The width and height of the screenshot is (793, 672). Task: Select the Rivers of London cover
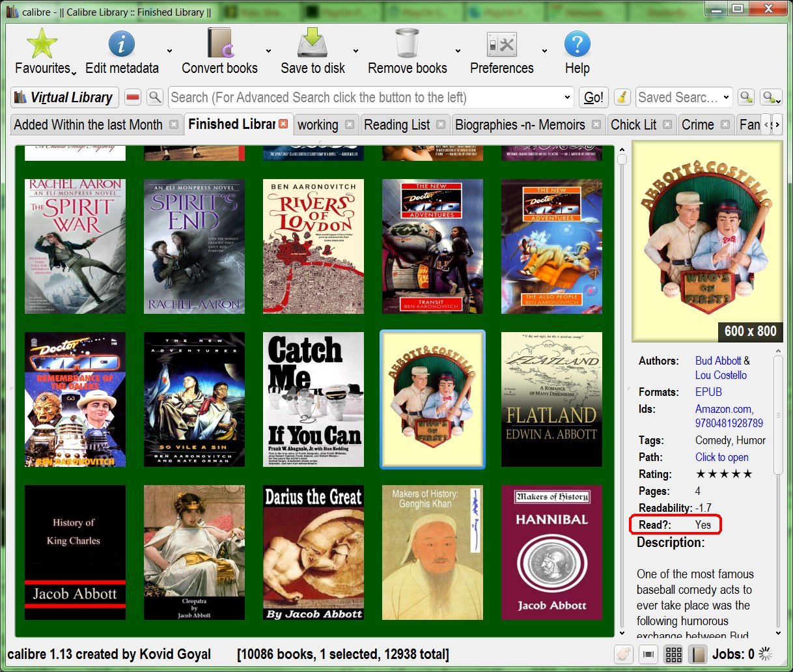(x=313, y=247)
